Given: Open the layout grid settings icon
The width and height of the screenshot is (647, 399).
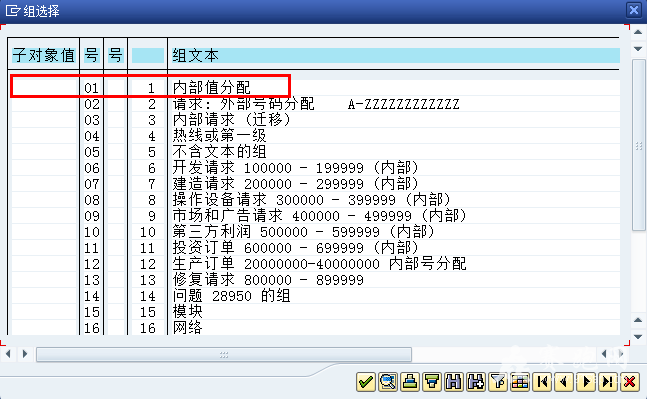Looking at the screenshot, I should click(520, 382).
